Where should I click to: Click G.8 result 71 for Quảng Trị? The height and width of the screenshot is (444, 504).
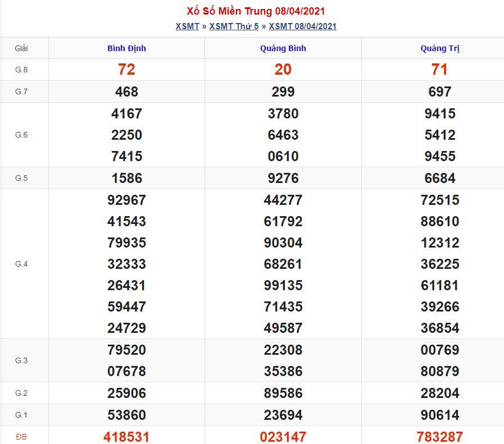(x=440, y=70)
